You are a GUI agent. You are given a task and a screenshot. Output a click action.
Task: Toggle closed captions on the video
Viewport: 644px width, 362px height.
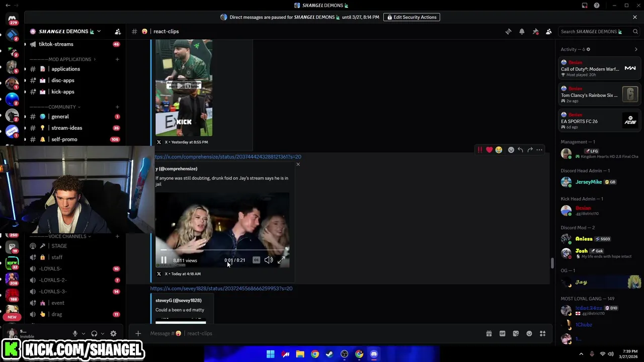click(x=256, y=260)
